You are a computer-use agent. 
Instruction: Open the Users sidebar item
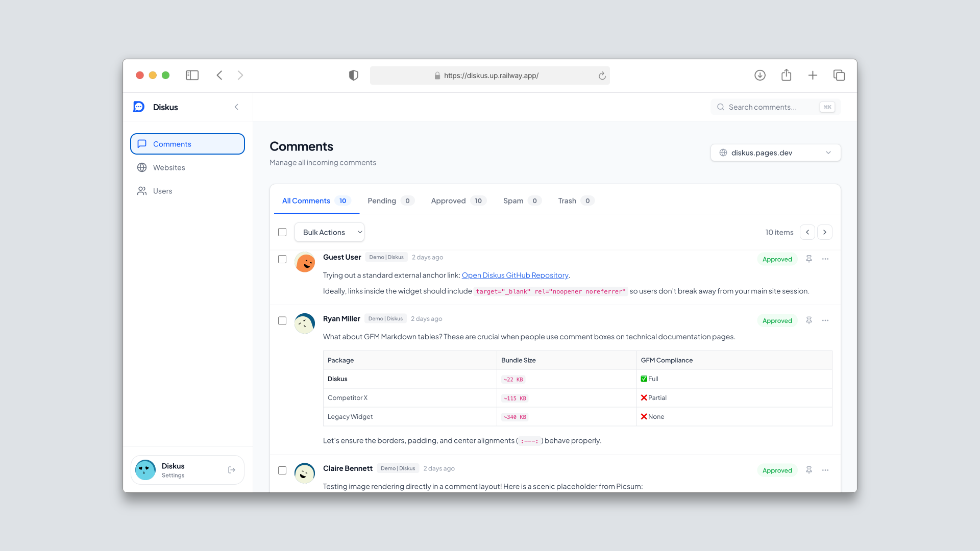[x=187, y=191]
